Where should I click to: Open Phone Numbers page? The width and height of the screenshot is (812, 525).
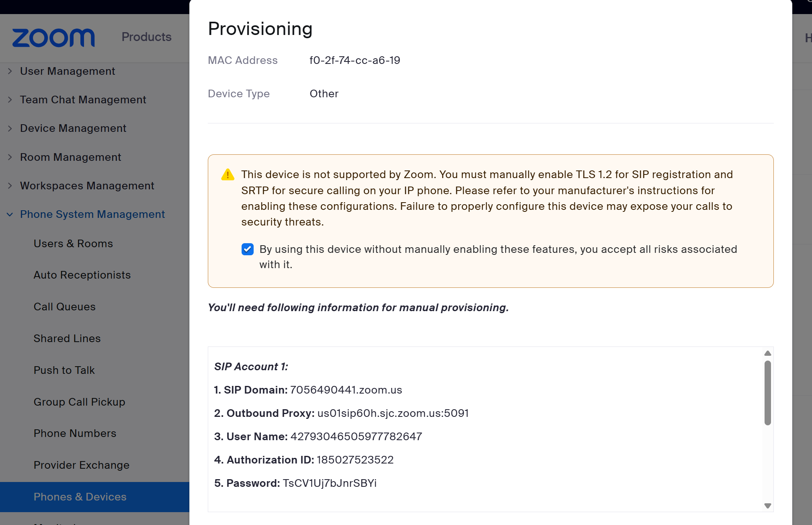pyautogui.click(x=75, y=433)
